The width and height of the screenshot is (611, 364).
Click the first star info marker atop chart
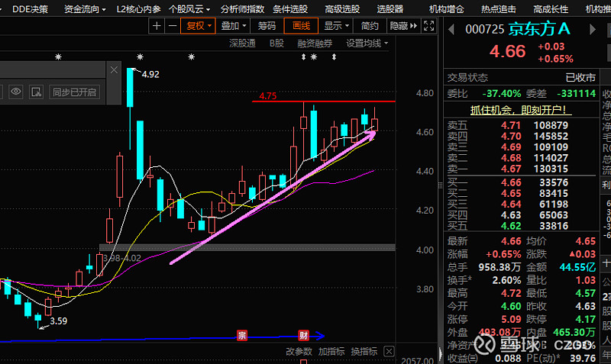click(59, 57)
